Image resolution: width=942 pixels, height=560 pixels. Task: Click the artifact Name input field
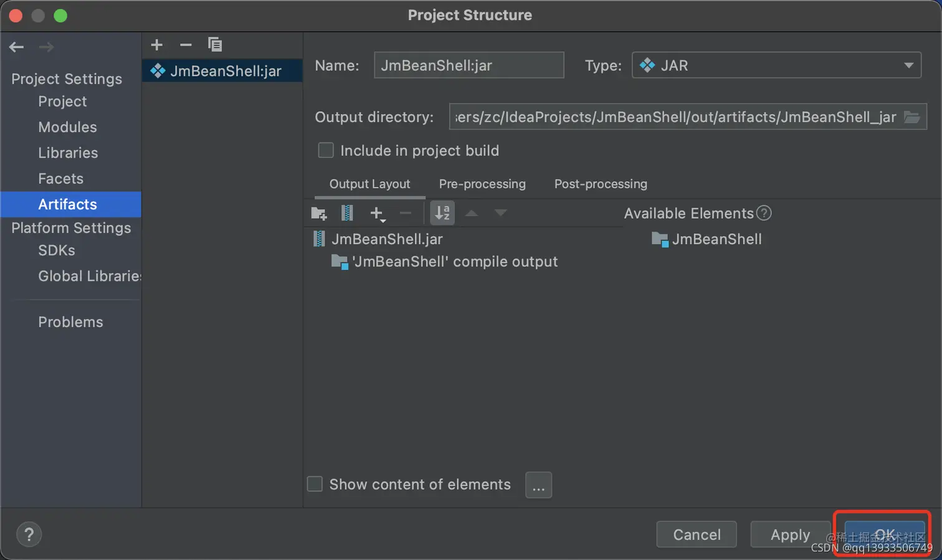click(x=469, y=65)
